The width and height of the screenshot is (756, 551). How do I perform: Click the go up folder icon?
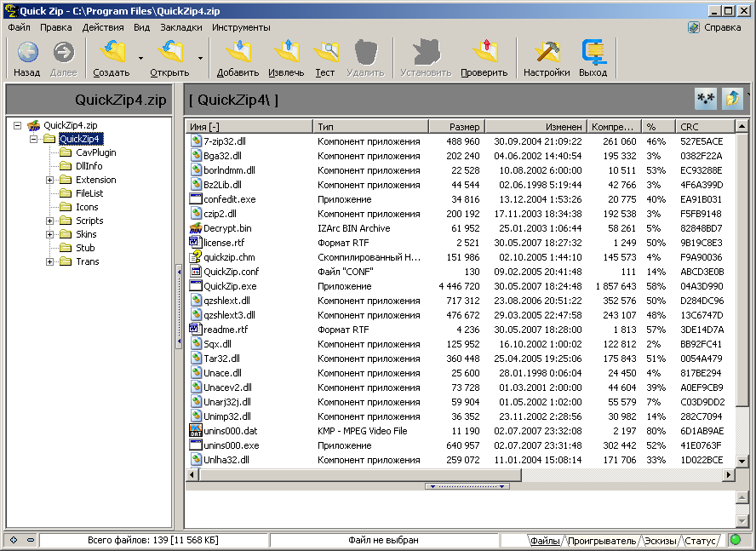[732, 100]
